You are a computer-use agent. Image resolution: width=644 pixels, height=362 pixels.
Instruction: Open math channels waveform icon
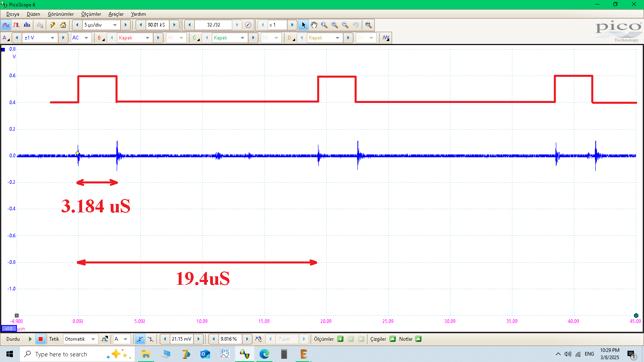[386, 38]
